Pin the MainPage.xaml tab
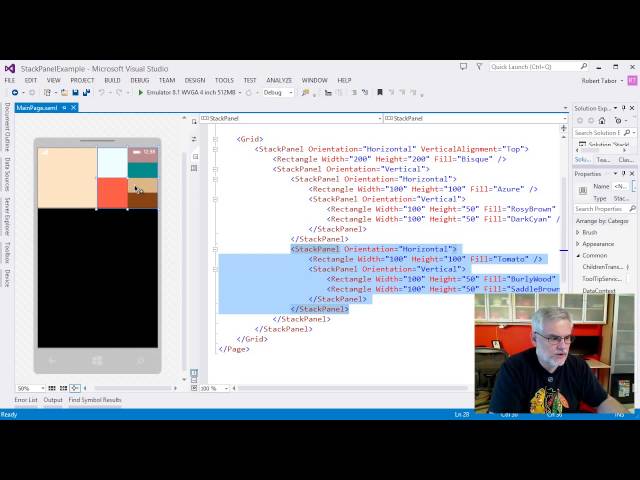Screen dimensions: 640x480 pyautogui.click(x=64, y=108)
